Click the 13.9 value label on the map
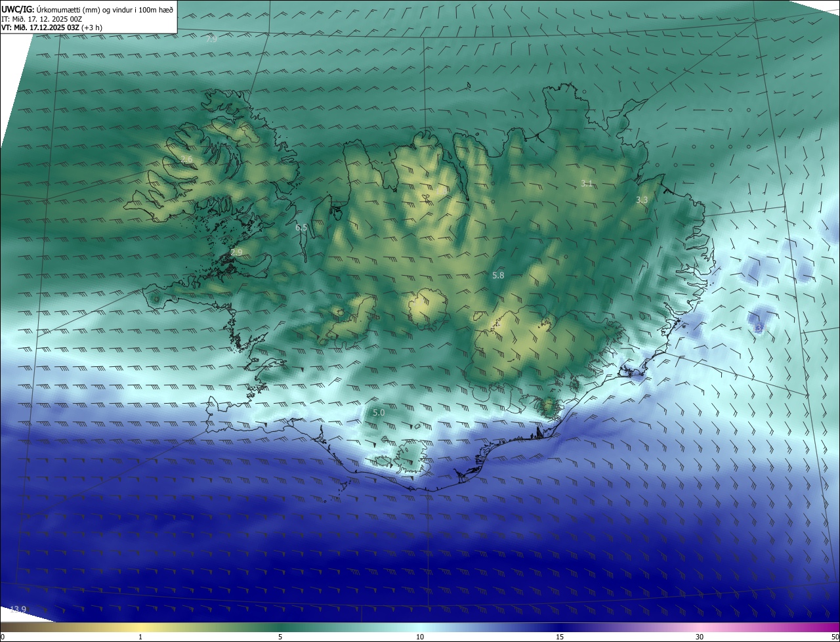This screenshot has width=840, height=642. pyautogui.click(x=18, y=610)
